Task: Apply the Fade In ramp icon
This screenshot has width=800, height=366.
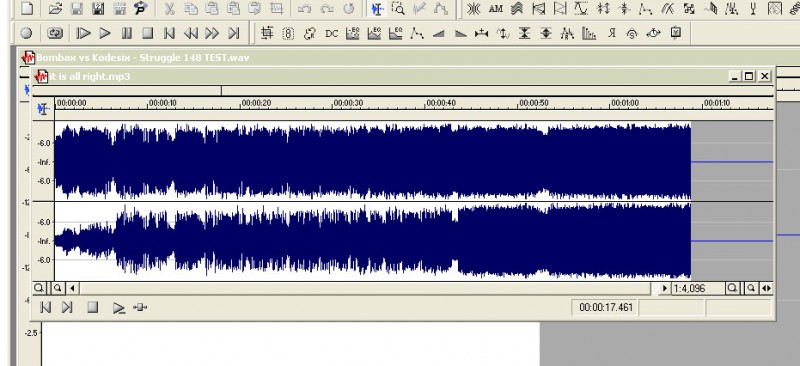Action: (439, 34)
